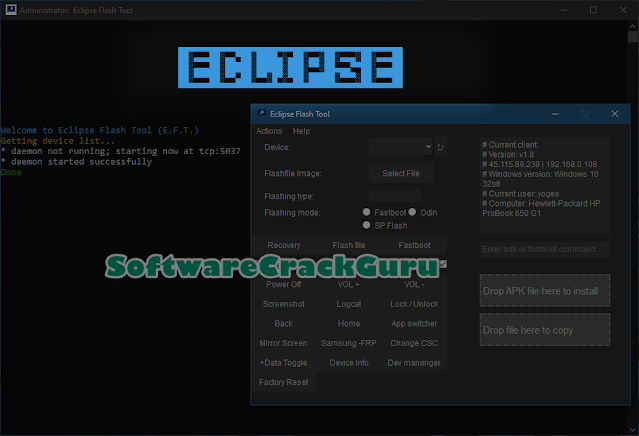Click the Logcat button

coord(349,304)
